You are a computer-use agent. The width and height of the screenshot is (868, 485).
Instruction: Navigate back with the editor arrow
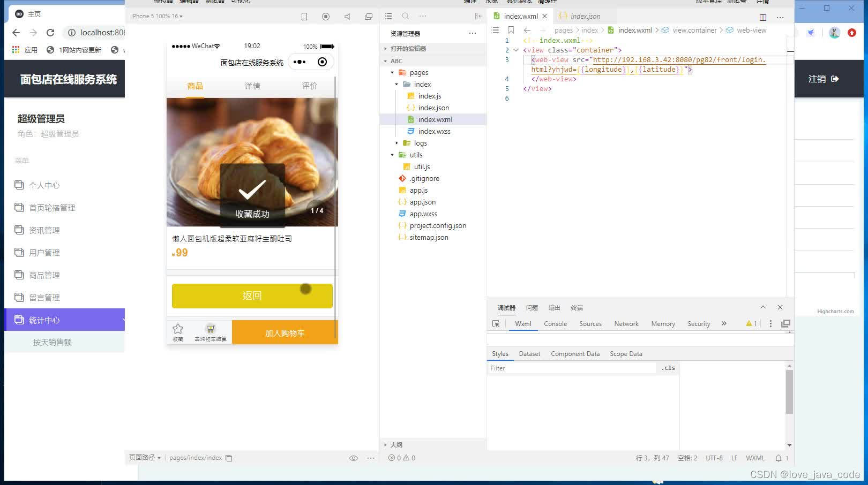527,30
